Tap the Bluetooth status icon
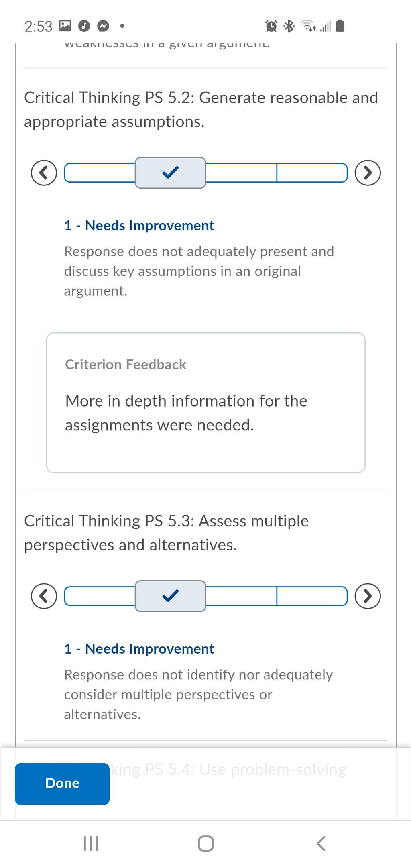Image resolution: width=411 pixels, height=868 pixels. [289, 26]
